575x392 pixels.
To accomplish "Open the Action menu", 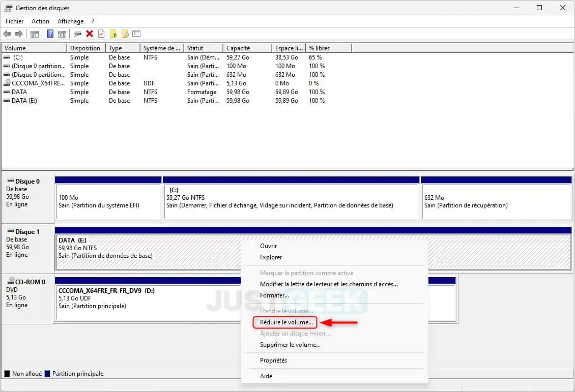I will click(x=40, y=21).
